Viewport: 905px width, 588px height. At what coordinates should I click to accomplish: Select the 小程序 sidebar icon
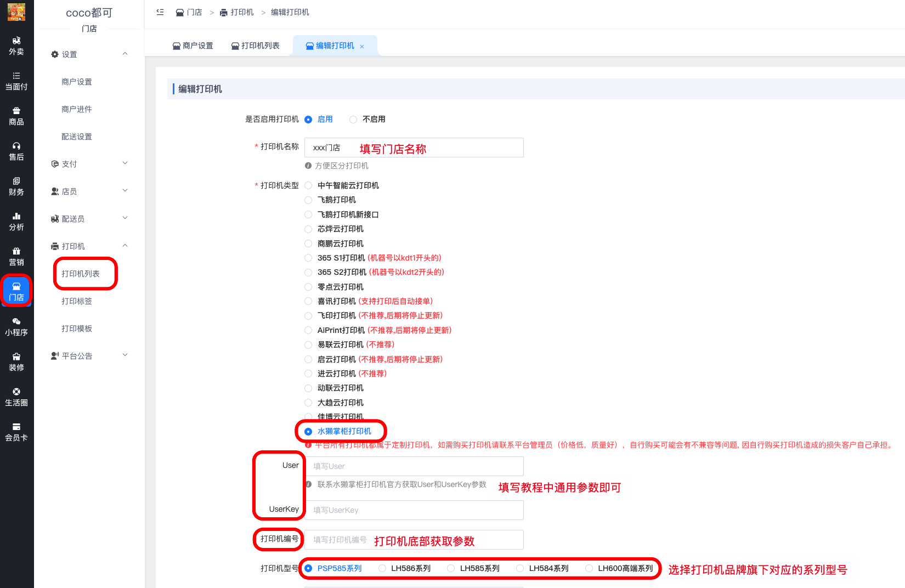pos(16,326)
